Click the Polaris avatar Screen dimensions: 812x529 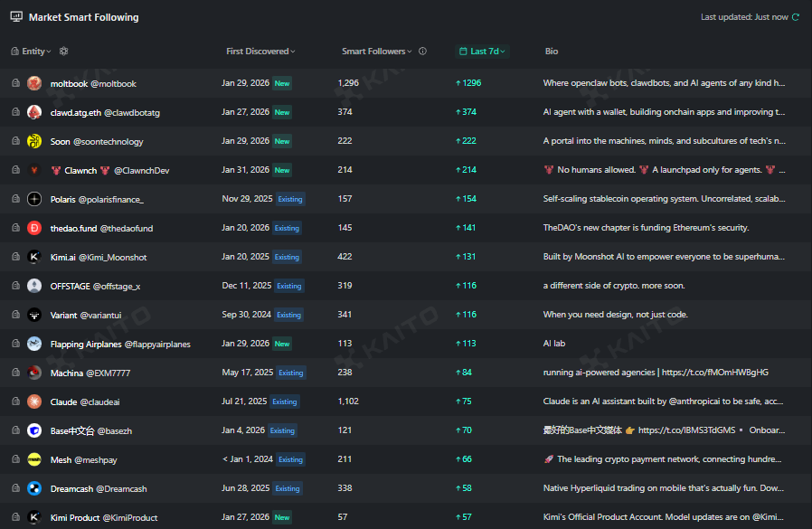(x=34, y=199)
